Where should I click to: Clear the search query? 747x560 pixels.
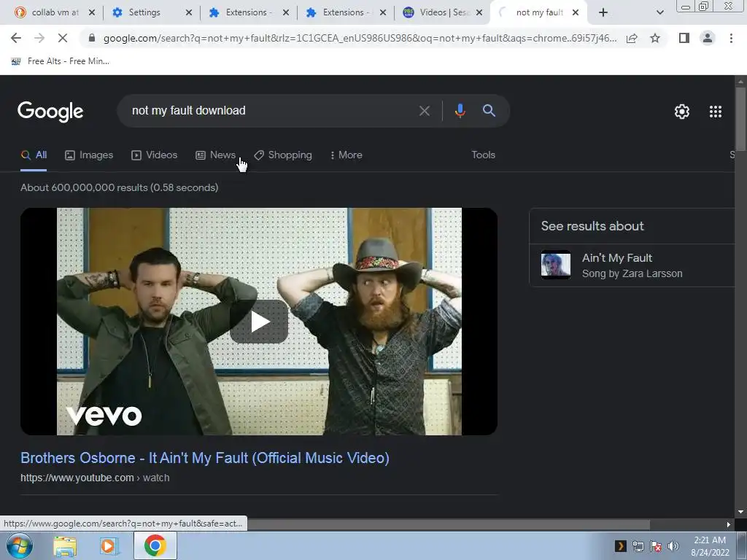(424, 111)
